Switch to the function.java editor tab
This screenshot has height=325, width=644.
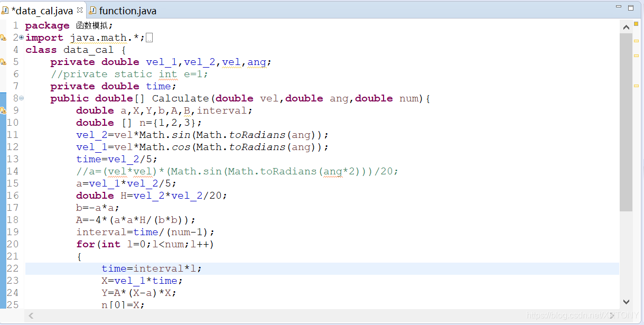(x=127, y=11)
